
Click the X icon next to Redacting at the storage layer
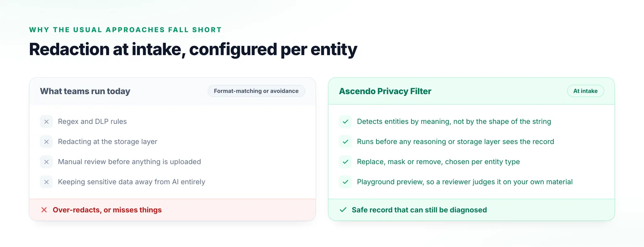pyautogui.click(x=46, y=142)
